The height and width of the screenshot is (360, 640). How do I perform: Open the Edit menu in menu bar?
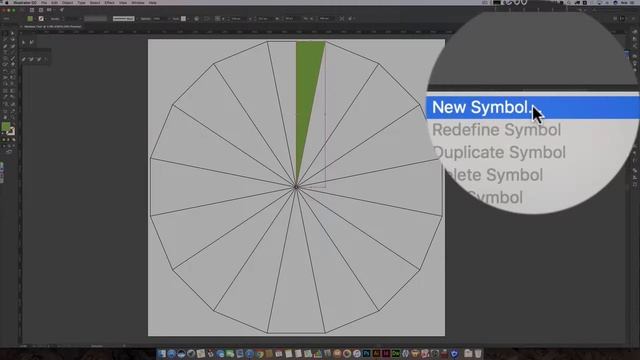click(x=54, y=2)
